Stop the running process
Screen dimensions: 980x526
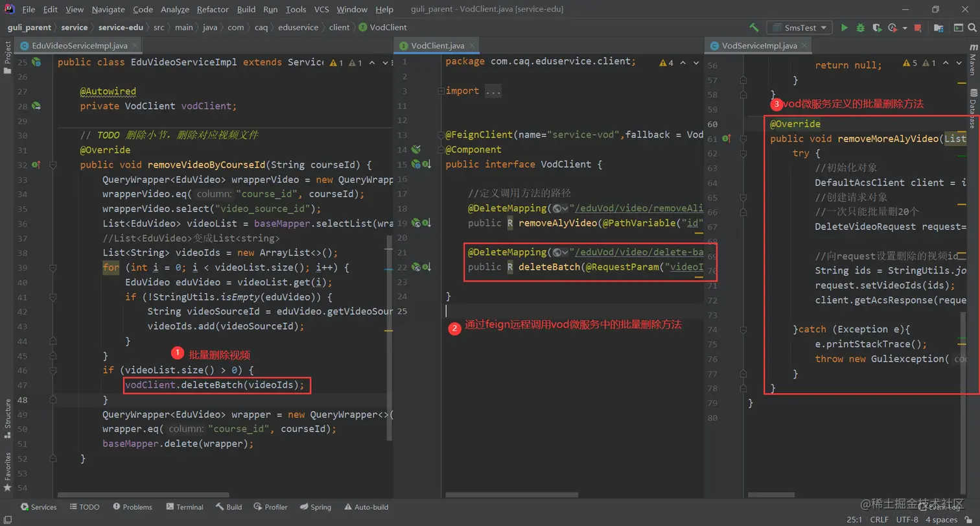pyautogui.click(x=918, y=28)
